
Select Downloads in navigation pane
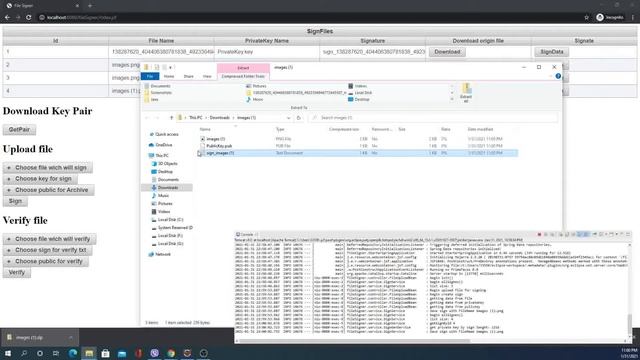[x=167, y=188]
